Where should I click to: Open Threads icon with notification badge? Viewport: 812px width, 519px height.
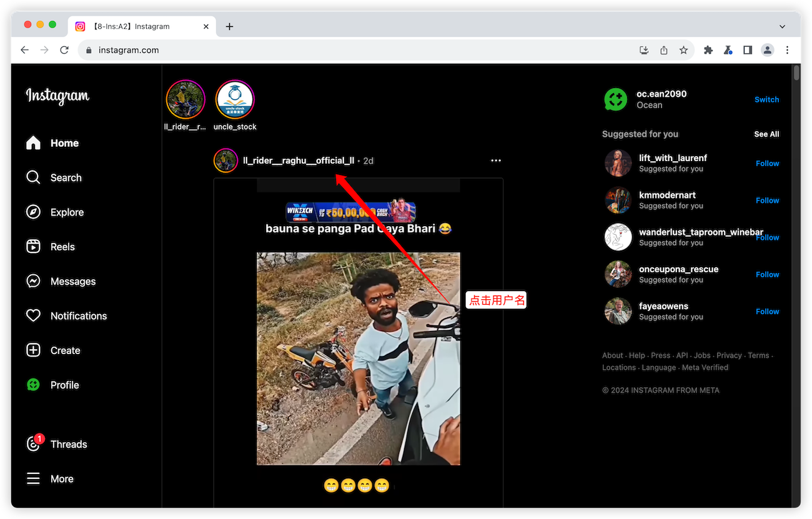pos(33,444)
